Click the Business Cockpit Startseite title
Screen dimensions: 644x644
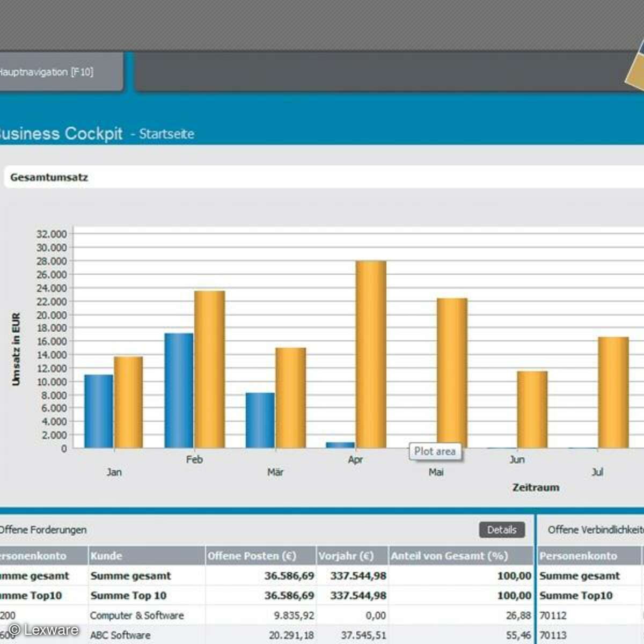click(97, 134)
